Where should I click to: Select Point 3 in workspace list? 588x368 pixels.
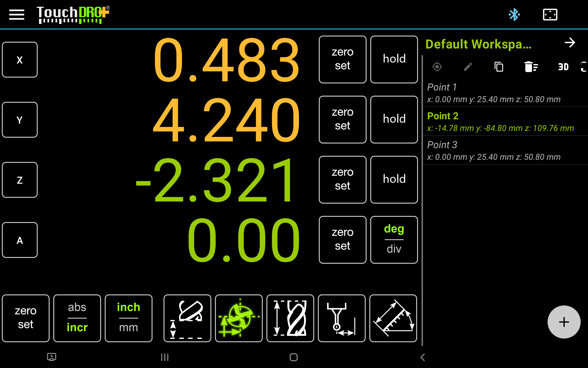[x=505, y=150]
